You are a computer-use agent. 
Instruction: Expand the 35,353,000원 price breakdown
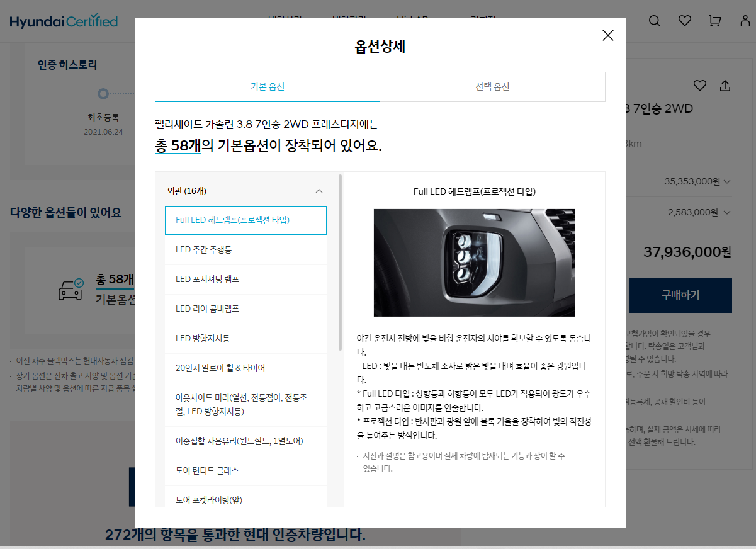tap(726, 182)
